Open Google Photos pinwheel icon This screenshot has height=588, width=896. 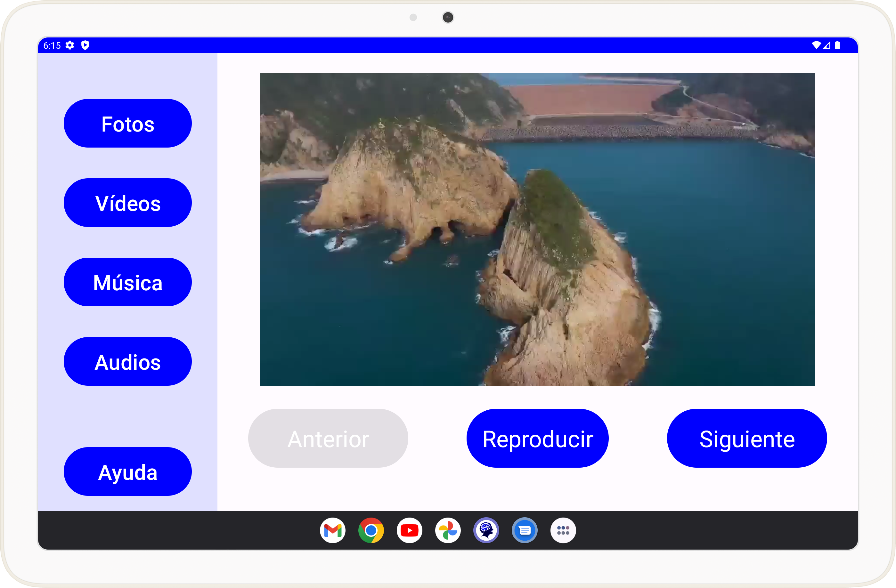click(x=448, y=530)
